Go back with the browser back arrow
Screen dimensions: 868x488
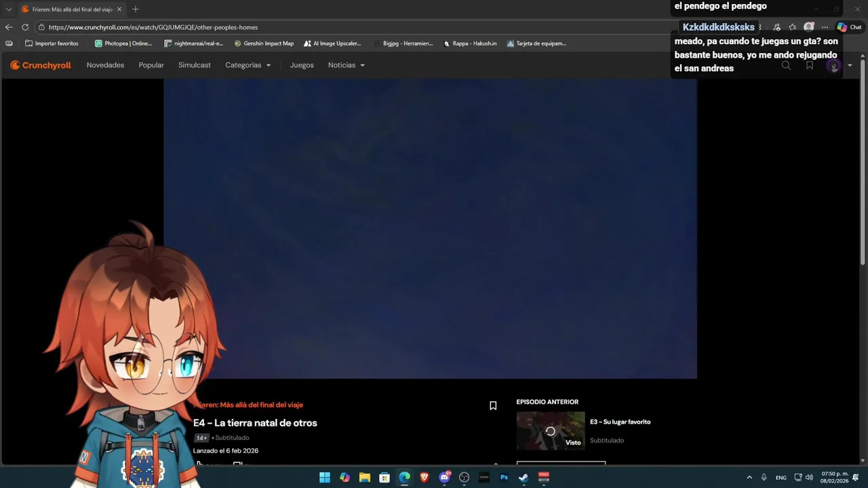(x=9, y=27)
